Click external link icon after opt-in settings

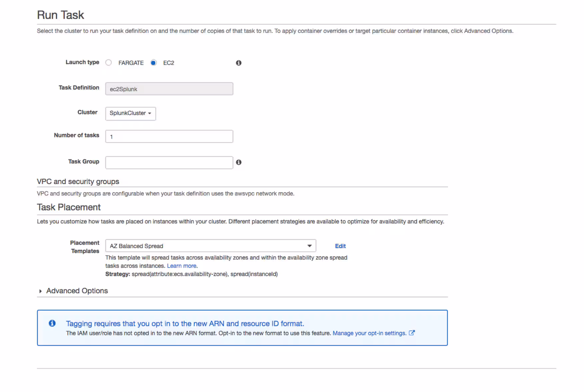click(x=412, y=333)
